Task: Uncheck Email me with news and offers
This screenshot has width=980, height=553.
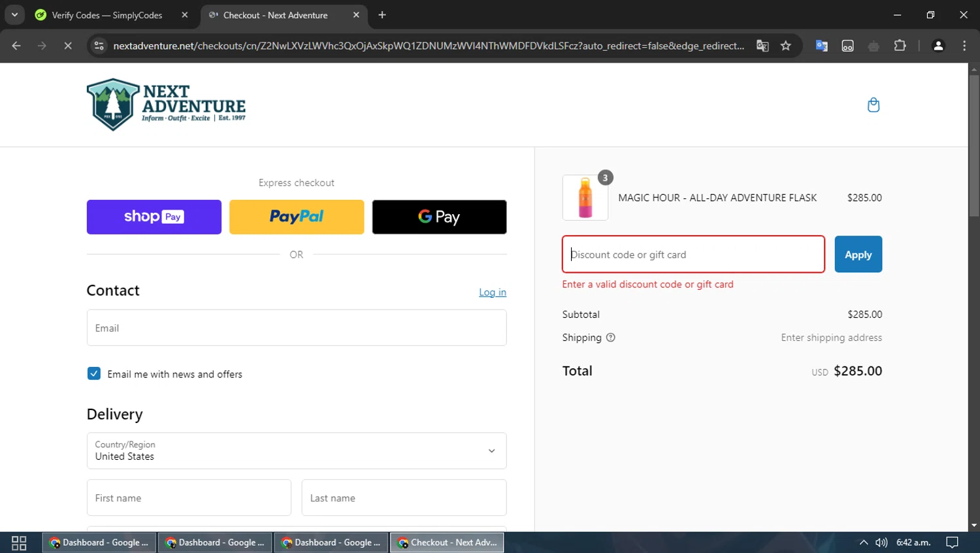Action: click(x=94, y=373)
